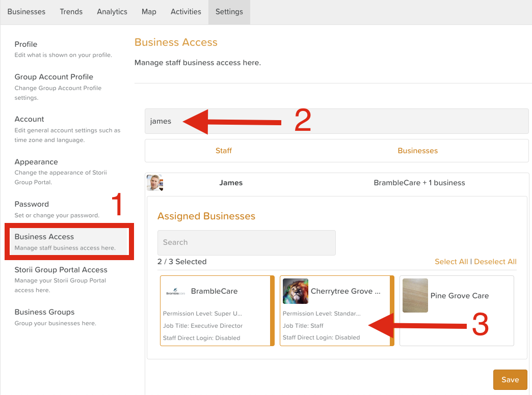Click the Save button
Viewport: 532px width, 395px height.
(x=510, y=380)
